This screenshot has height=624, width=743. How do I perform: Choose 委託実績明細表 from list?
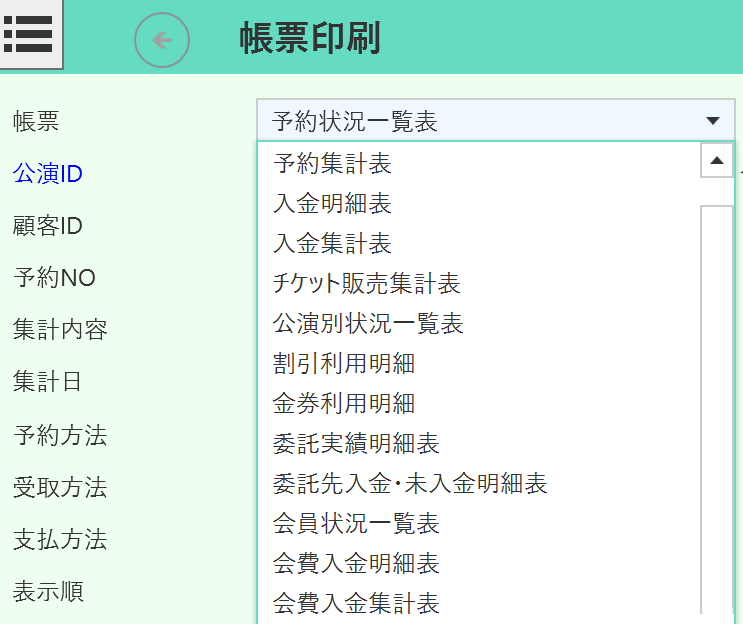tap(356, 444)
